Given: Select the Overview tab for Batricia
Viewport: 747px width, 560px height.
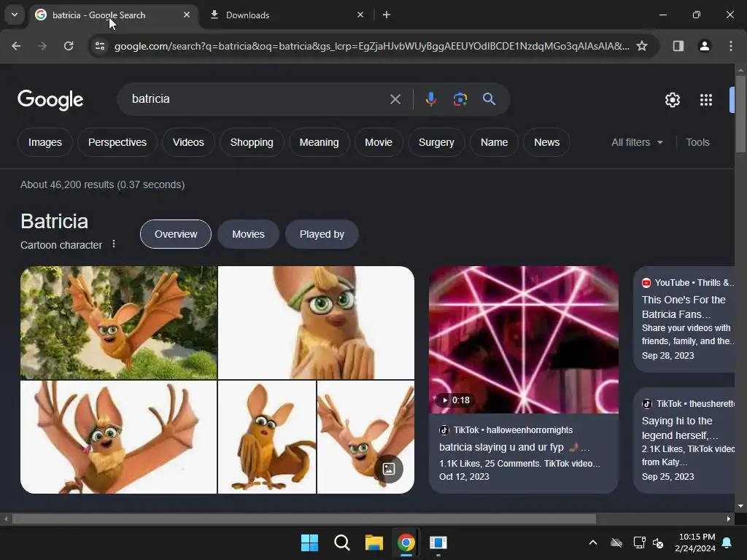Looking at the screenshot, I should (176, 234).
